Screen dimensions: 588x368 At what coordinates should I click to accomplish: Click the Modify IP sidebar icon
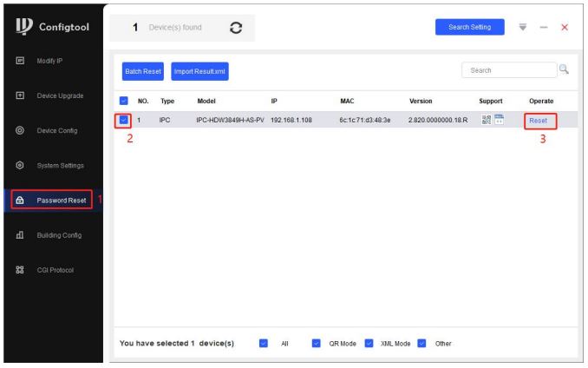pos(20,62)
